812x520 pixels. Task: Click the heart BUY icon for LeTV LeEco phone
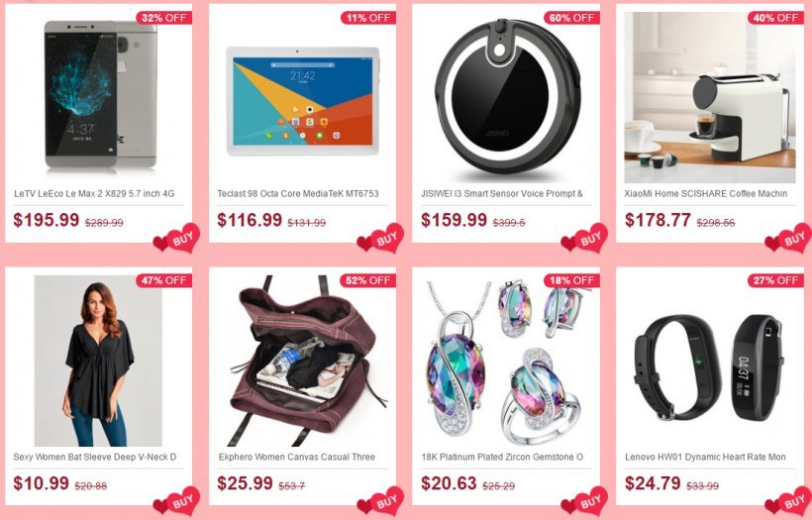click(176, 239)
